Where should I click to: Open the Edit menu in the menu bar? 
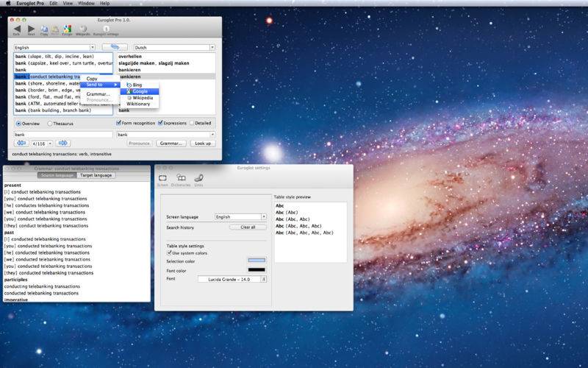[54, 3]
